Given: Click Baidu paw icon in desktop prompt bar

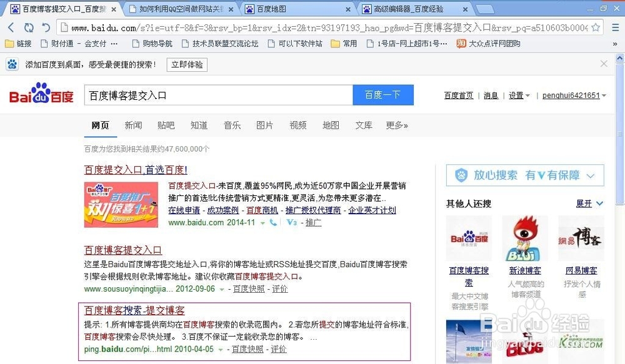Looking at the screenshot, I should tap(12, 64).
